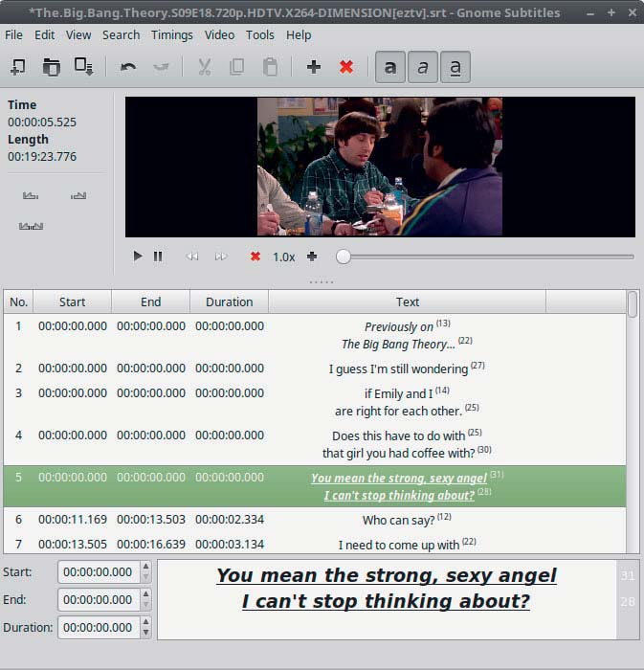This screenshot has height=670, width=644.
Task: Open the Search menu
Action: click(x=121, y=35)
